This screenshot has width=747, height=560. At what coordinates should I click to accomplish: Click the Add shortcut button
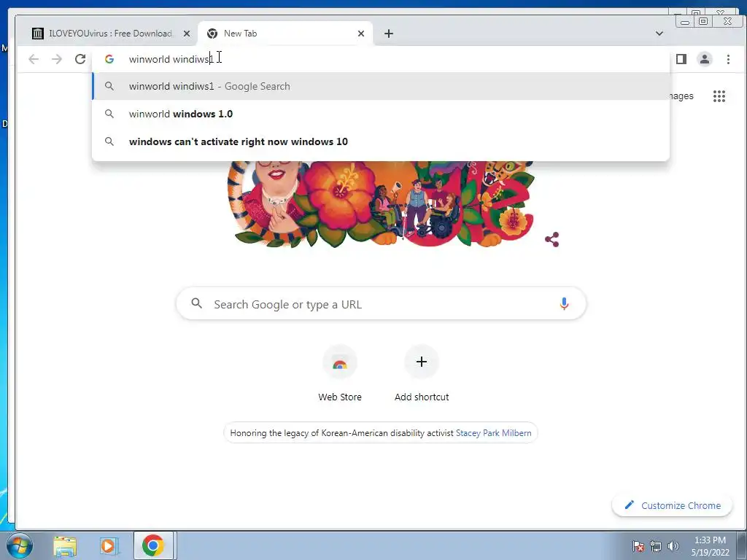422,374
